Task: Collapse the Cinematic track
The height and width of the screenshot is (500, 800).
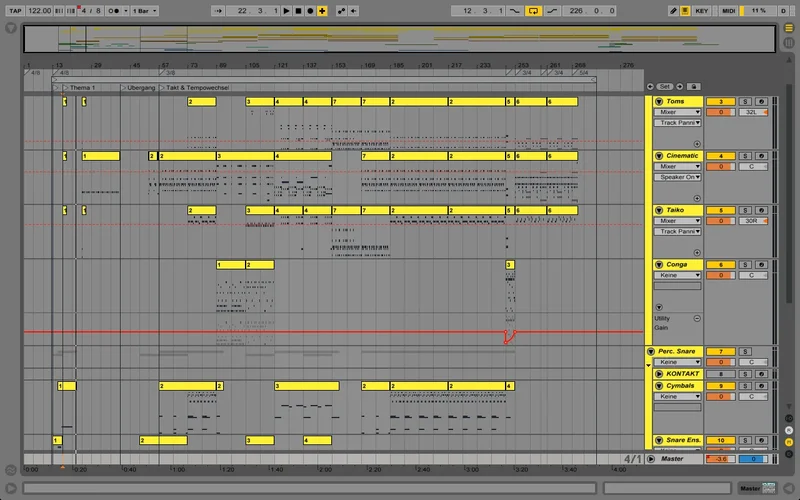Action: click(x=659, y=156)
